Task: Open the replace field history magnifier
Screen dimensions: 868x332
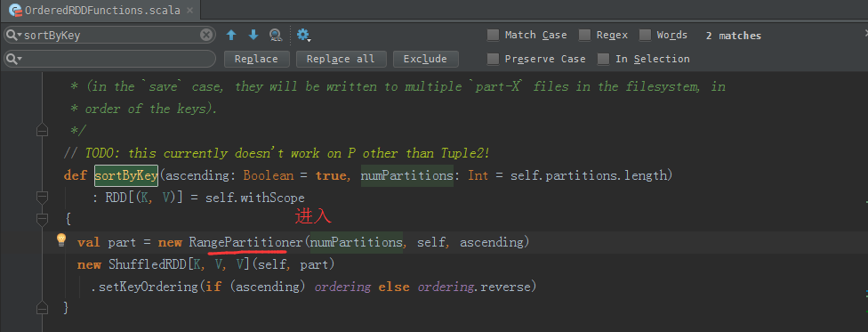Action: (13, 59)
